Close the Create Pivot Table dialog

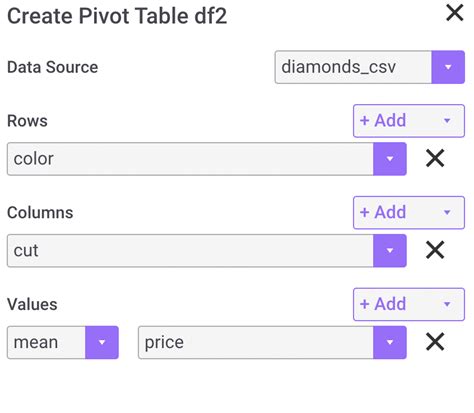point(455,13)
